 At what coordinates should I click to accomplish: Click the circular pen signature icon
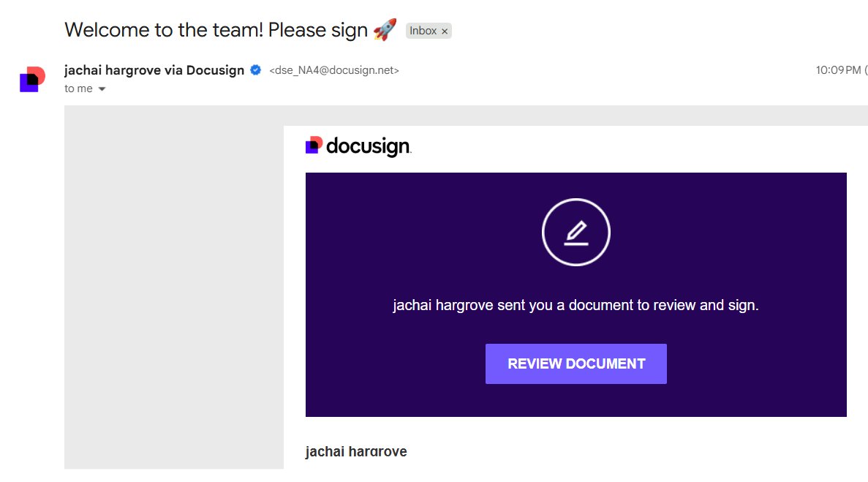(x=575, y=232)
